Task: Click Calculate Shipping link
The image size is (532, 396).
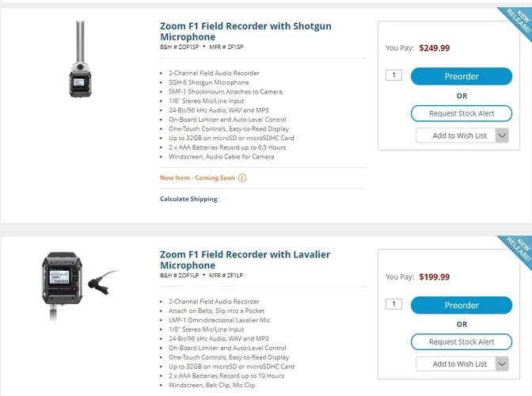Action: coord(188,199)
